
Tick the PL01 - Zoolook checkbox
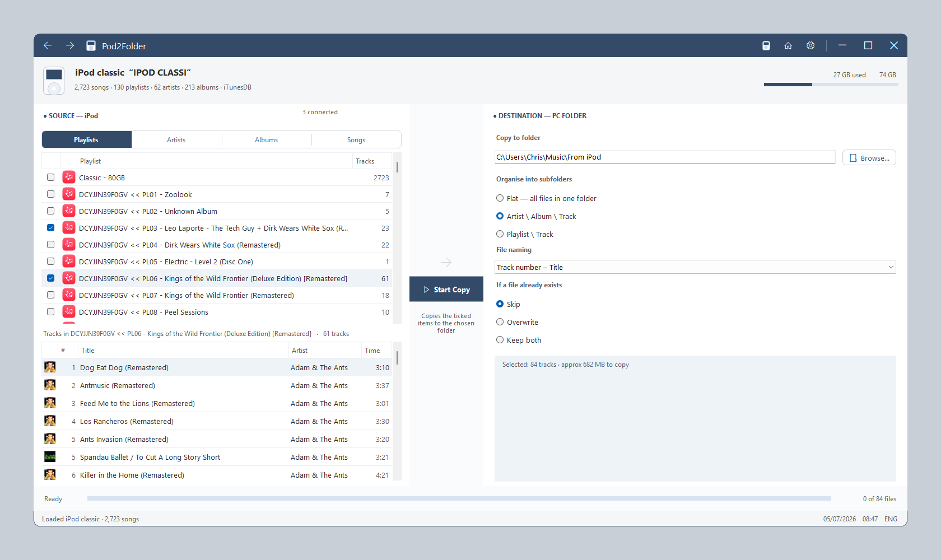tap(50, 194)
